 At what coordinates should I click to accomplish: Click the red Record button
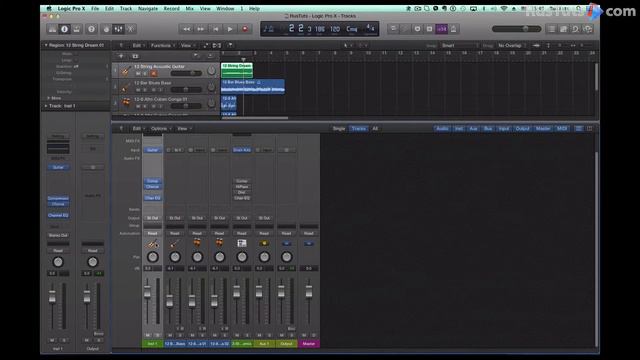245,29
